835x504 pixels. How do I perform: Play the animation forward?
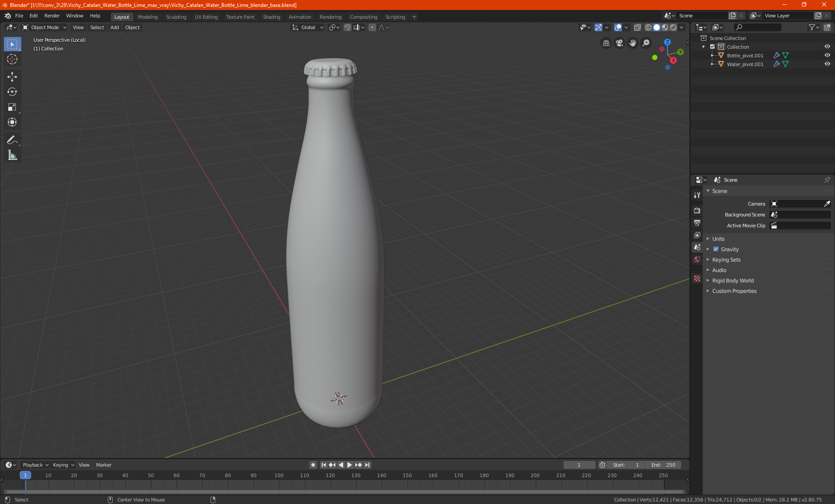pyautogui.click(x=350, y=465)
